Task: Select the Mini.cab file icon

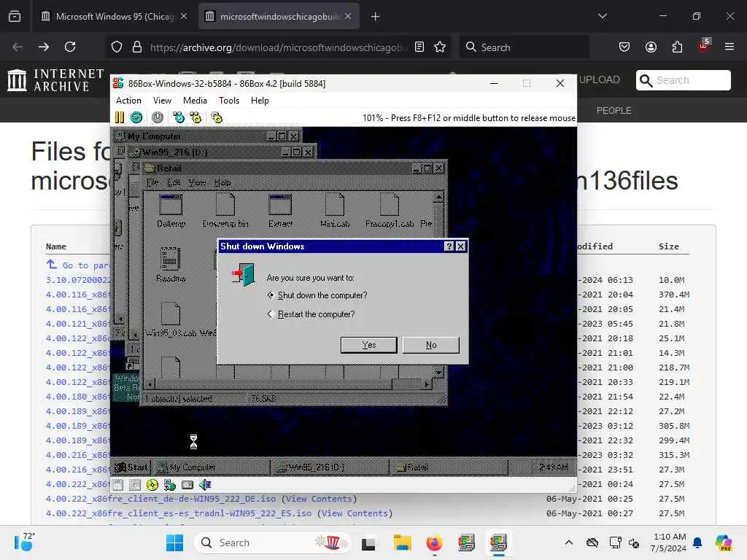Action: pos(335,211)
